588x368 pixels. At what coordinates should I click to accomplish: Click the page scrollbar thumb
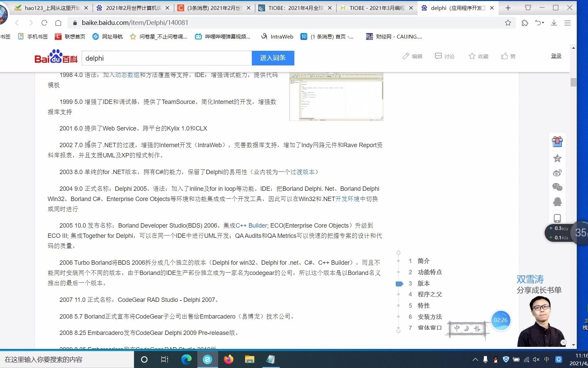tap(573, 82)
